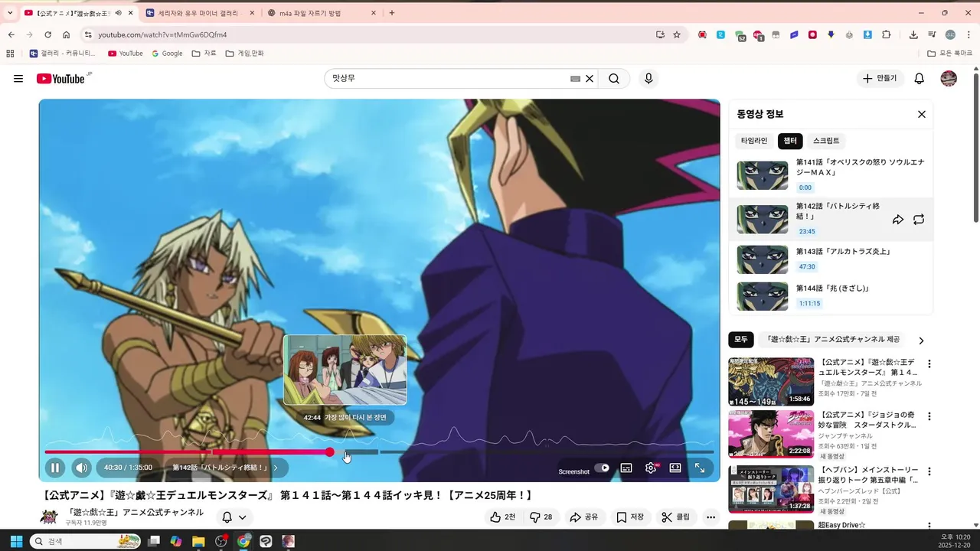Show more filter chips with the right chevron
Image resolution: width=980 pixels, height=551 pixels.
coord(921,341)
